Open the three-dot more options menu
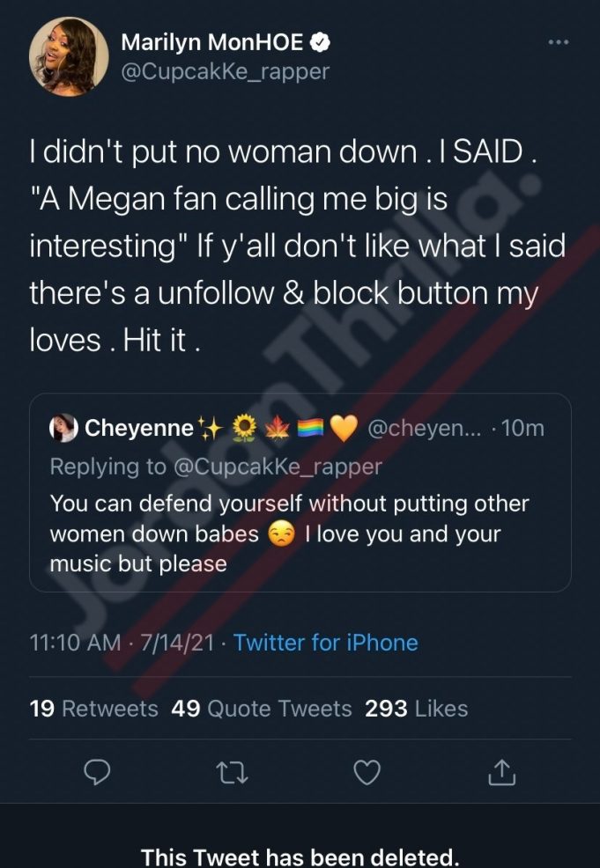 (x=559, y=42)
